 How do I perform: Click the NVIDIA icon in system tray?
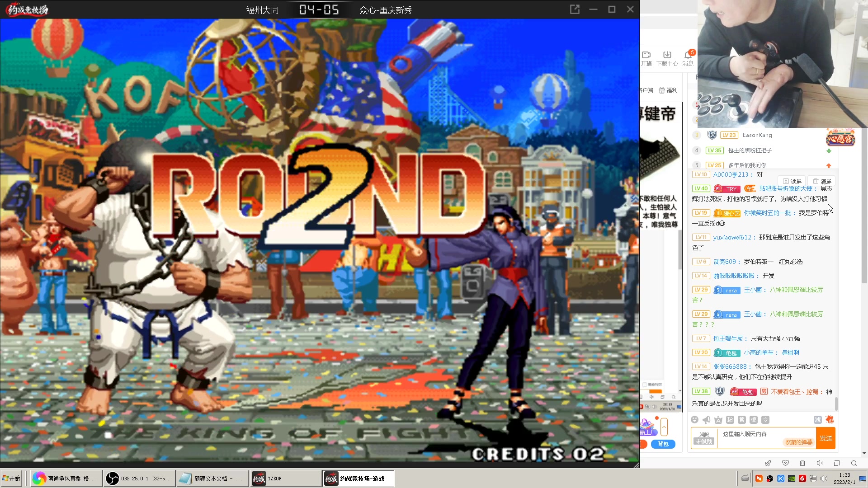(x=792, y=479)
